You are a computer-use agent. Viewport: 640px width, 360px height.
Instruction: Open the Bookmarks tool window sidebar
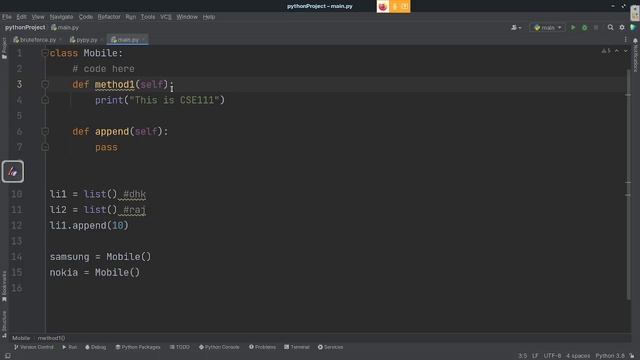(4, 287)
